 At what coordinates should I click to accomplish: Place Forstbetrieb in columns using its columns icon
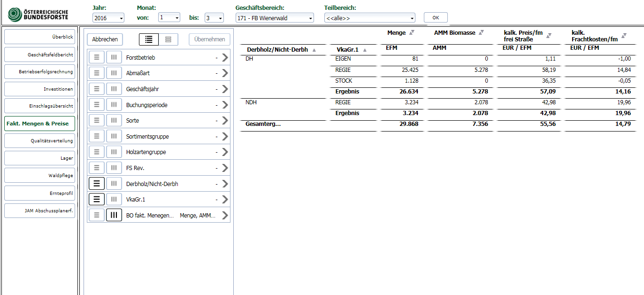[114, 57]
